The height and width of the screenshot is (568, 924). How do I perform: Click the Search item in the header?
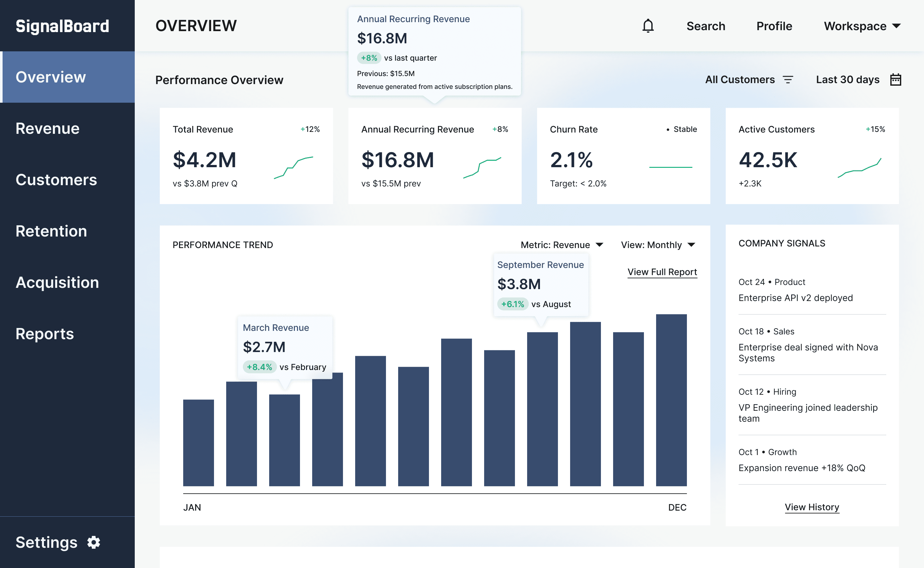(706, 26)
